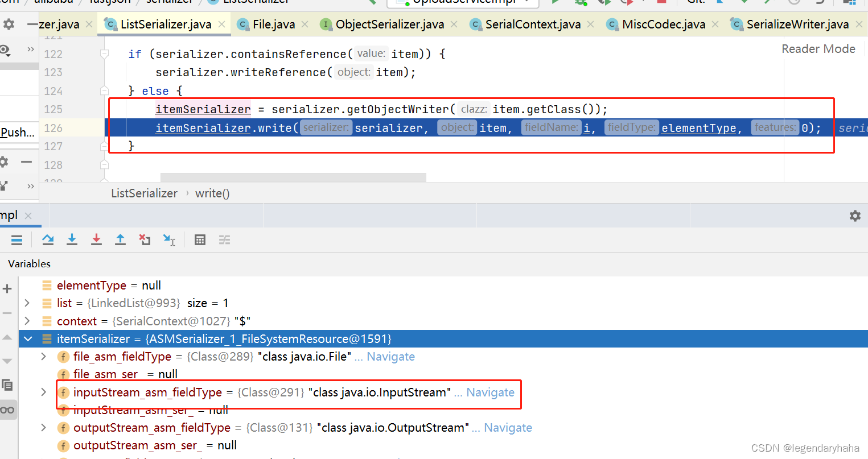The height and width of the screenshot is (459, 868).
Task: Click the red Force Step Into icon
Action: (97, 240)
